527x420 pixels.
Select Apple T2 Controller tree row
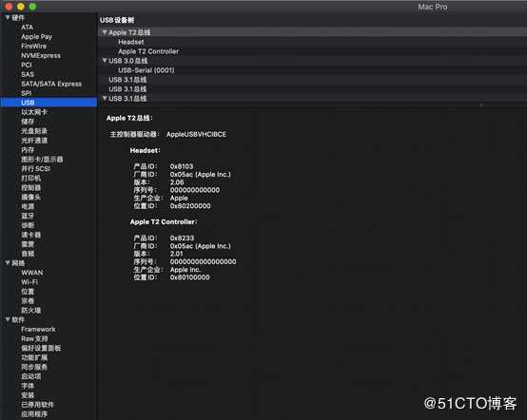coord(148,51)
